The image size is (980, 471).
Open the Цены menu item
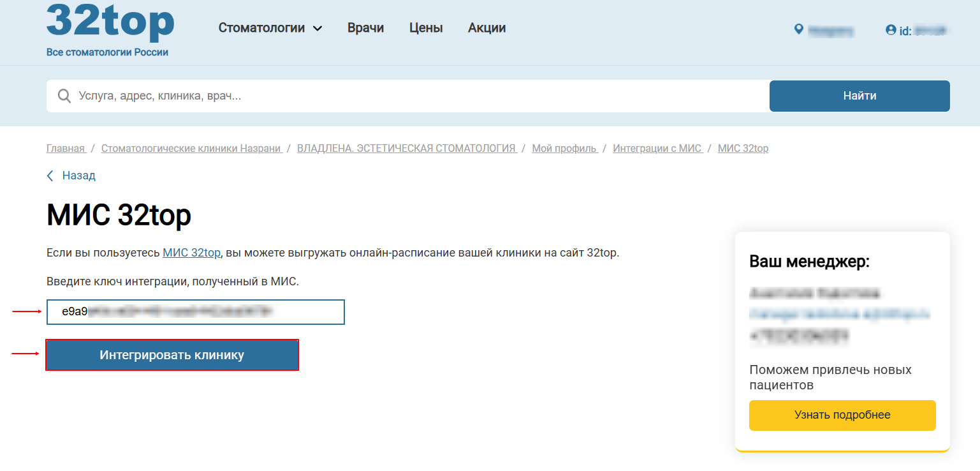coord(426,28)
